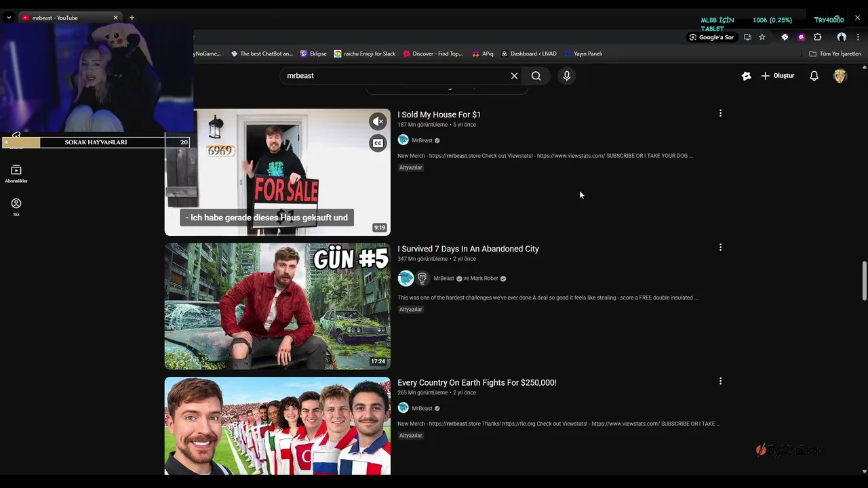Click verified badge next to Mark Rober
This screenshot has width=868, height=488.
pyautogui.click(x=502, y=279)
